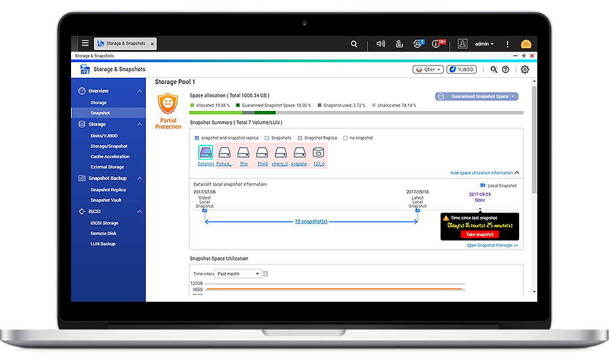The image size is (609, 364).
Task: Select Cache Acceleration in sidebar
Action: click(x=110, y=156)
